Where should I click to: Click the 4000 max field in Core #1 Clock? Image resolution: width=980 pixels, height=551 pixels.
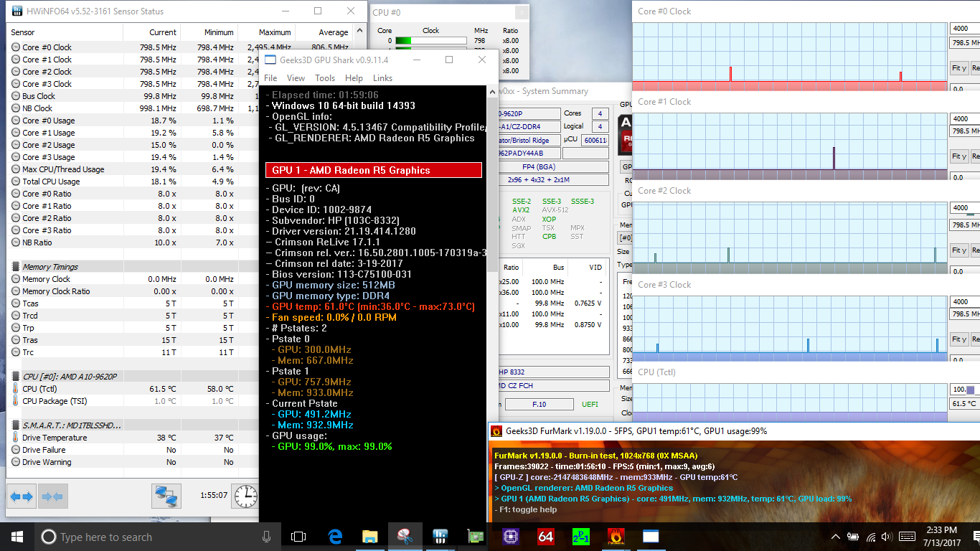(965, 119)
